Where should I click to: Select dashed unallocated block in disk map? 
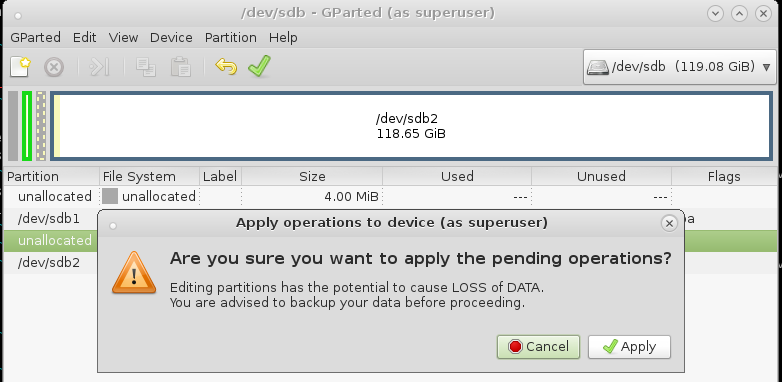click(x=41, y=126)
